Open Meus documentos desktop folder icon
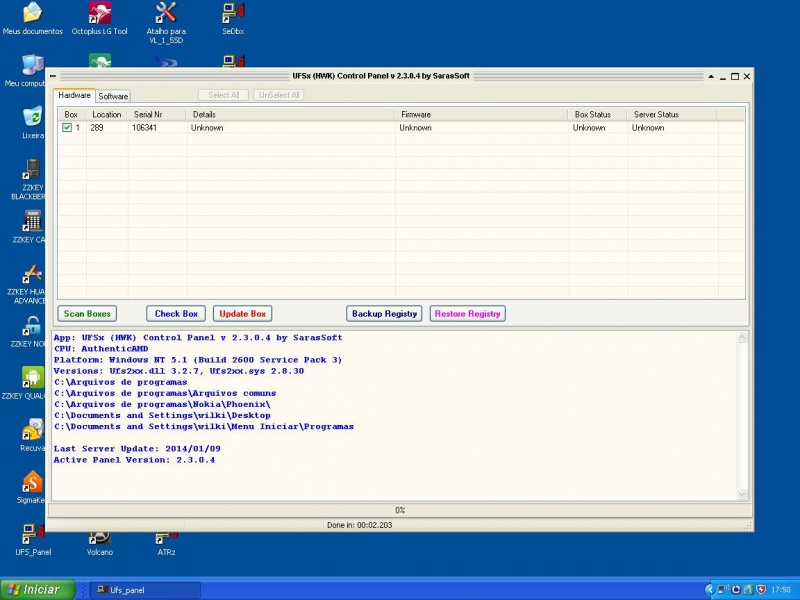 pyautogui.click(x=32, y=18)
